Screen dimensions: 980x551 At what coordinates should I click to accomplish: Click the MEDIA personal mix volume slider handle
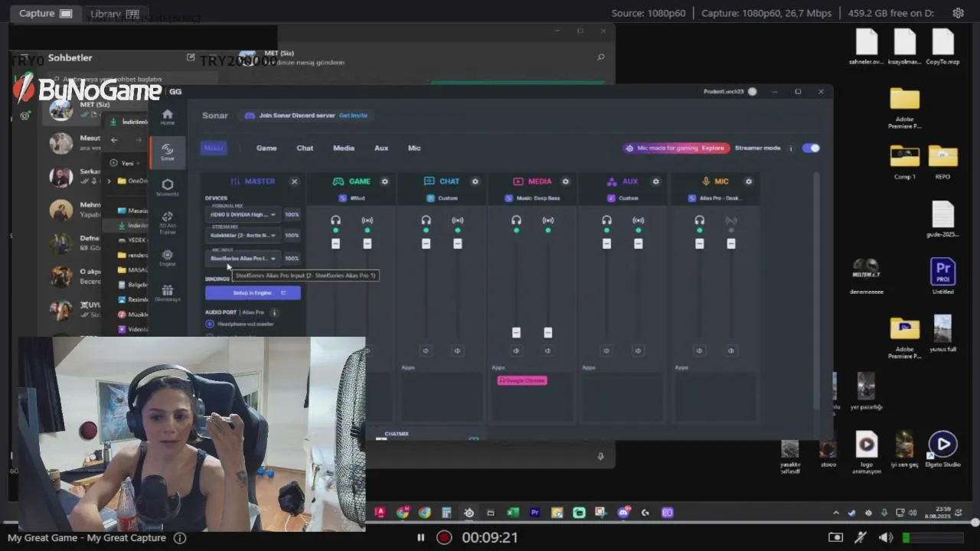pos(516,332)
